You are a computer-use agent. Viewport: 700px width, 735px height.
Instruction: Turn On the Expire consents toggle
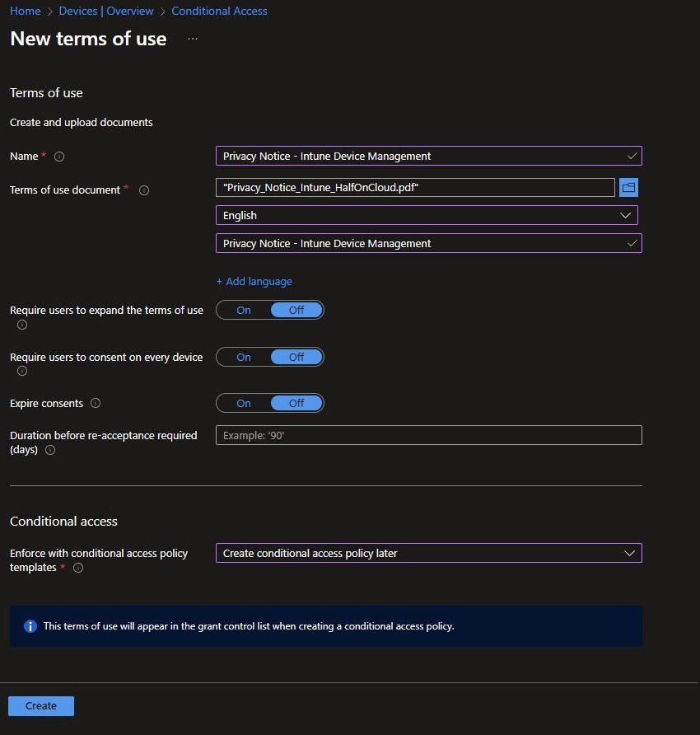244,403
